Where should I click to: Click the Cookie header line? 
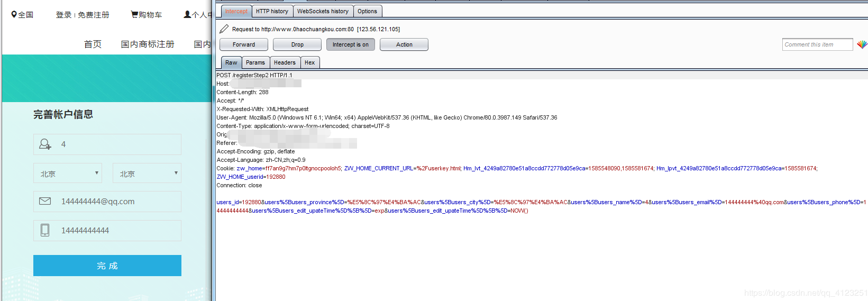coord(517,168)
